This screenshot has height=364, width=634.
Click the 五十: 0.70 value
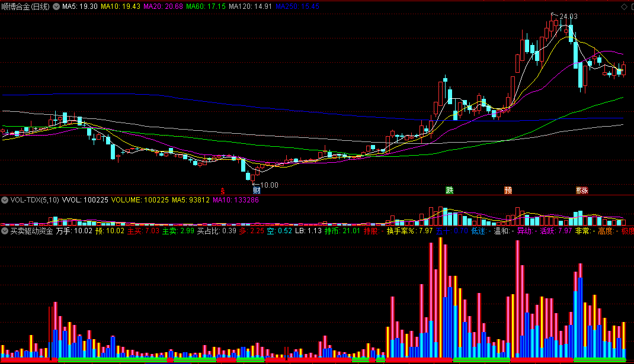click(452, 231)
